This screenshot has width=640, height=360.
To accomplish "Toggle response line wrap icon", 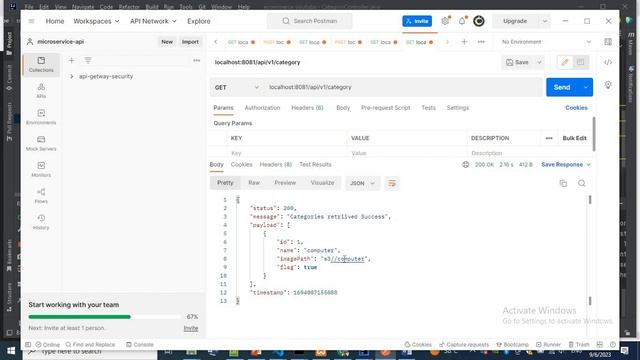I will (x=392, y=183).
